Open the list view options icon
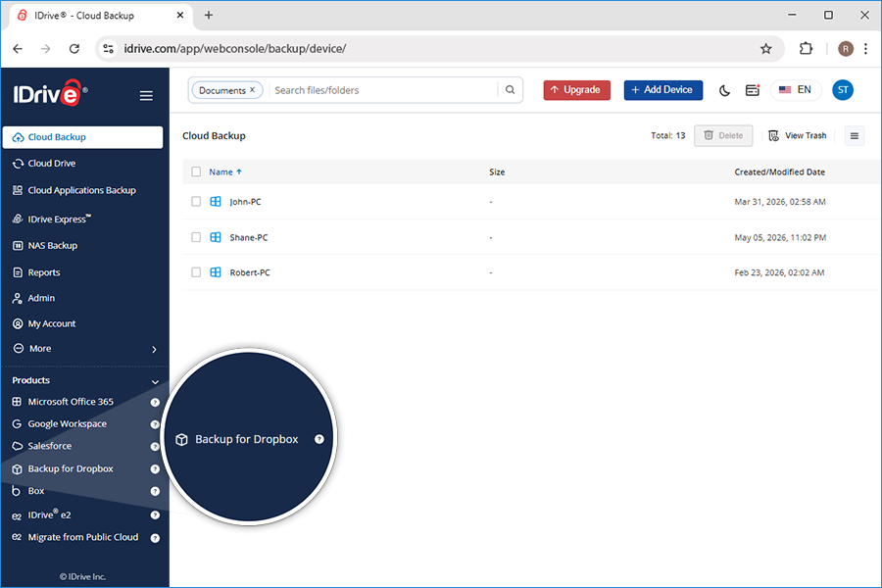Image resolution: width=882 pixels, height=588 pixels. click(855, 135)
